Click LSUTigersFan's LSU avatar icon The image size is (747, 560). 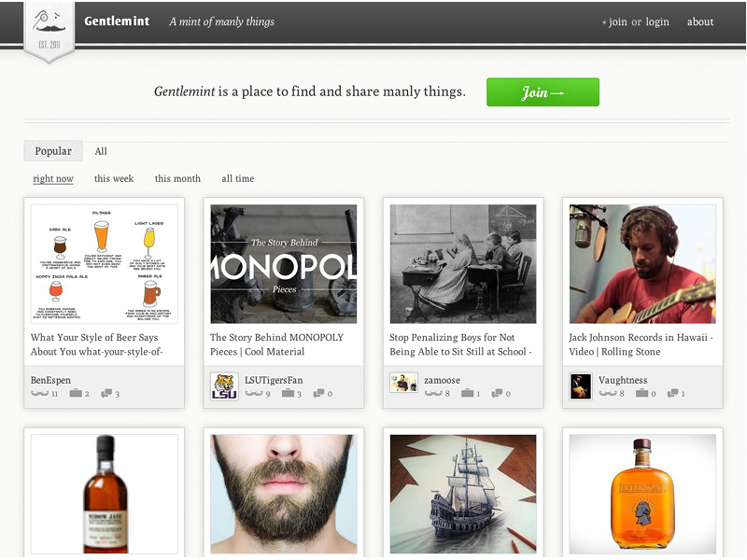click(x=224, y=386)
